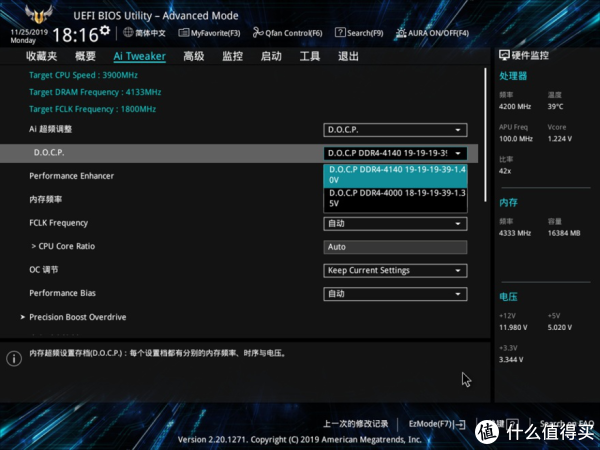Switch to the 工具 tab
Image resolution: width=600 pixels, height=450 pixels.
tap(310, 56)
